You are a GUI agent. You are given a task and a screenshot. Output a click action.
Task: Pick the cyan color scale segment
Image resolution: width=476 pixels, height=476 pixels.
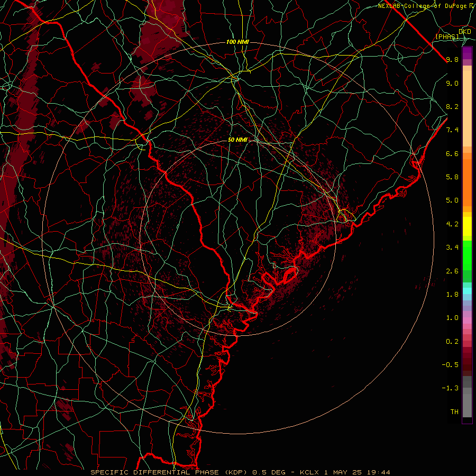point(467,291)
